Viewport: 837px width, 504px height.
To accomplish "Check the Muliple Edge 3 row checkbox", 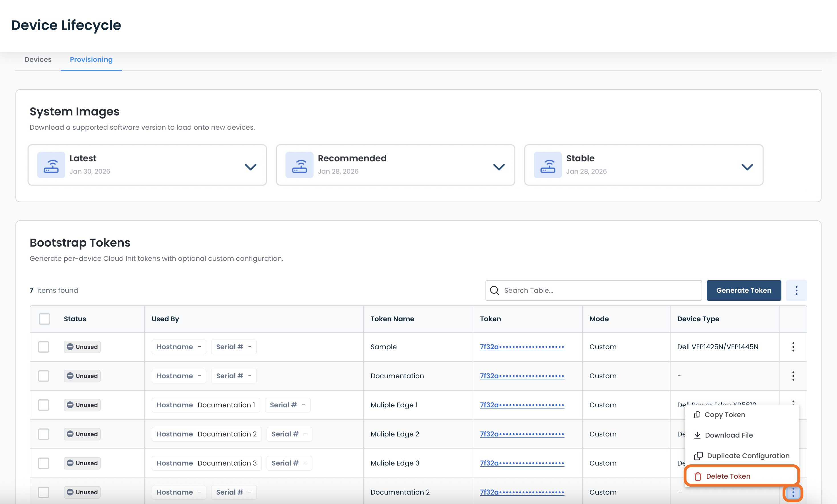I will click(x=43, y=463).
